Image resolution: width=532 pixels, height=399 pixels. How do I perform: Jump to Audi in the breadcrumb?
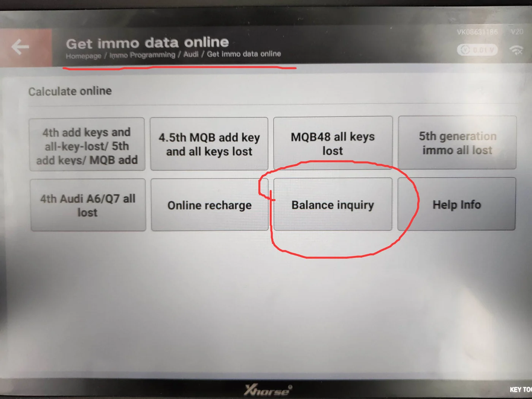pyautogui.click(x=191, y=54)
